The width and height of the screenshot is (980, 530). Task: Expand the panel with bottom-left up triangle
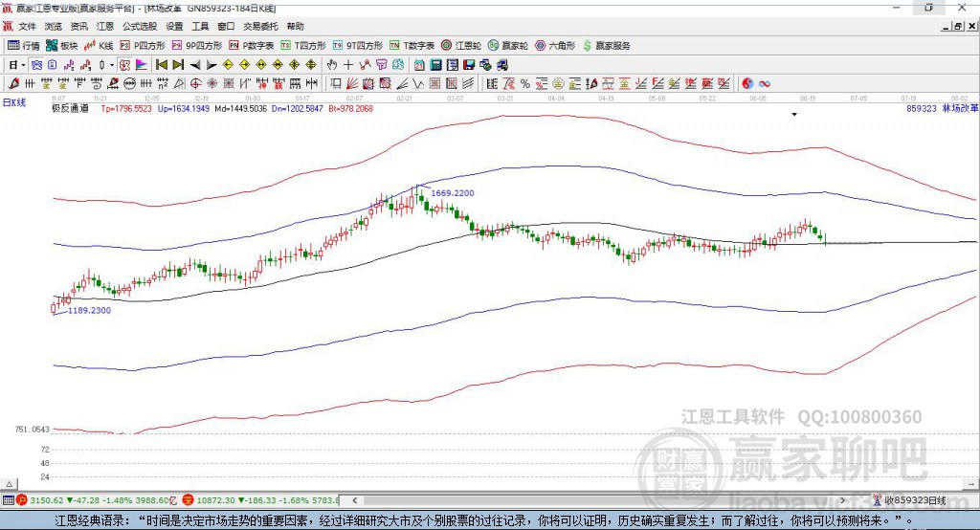(9, 484)
